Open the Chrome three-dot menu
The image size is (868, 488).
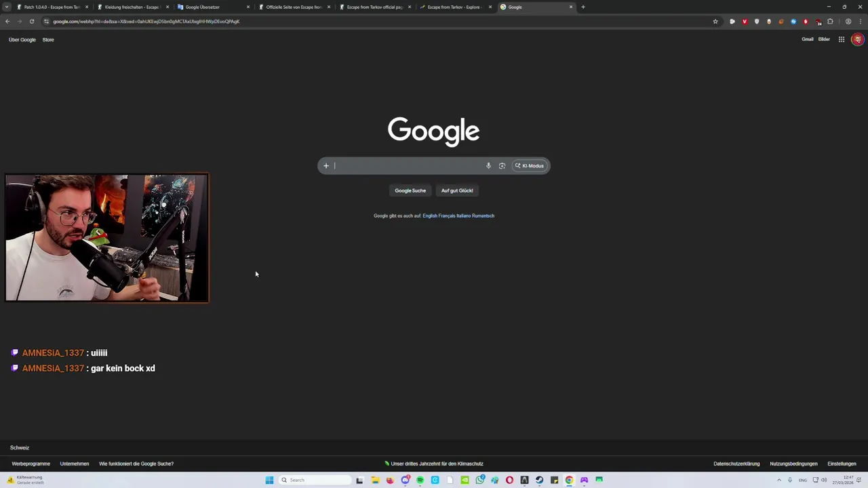pyautogui.click(x=861, y=21)
